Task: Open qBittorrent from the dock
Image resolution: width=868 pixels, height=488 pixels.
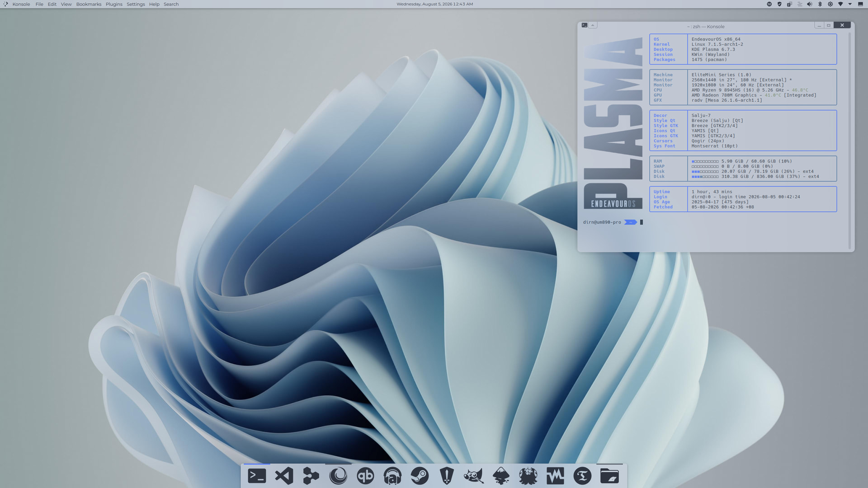Action: click(365, 476)
